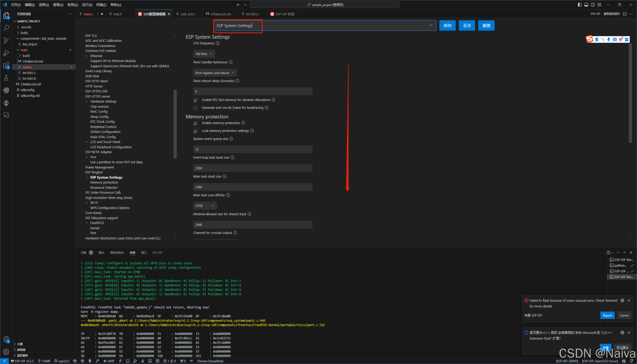Uncheck Enable RTC fast memory for dynamic allocations
The image size is (637, 364).
pos(196,100)
